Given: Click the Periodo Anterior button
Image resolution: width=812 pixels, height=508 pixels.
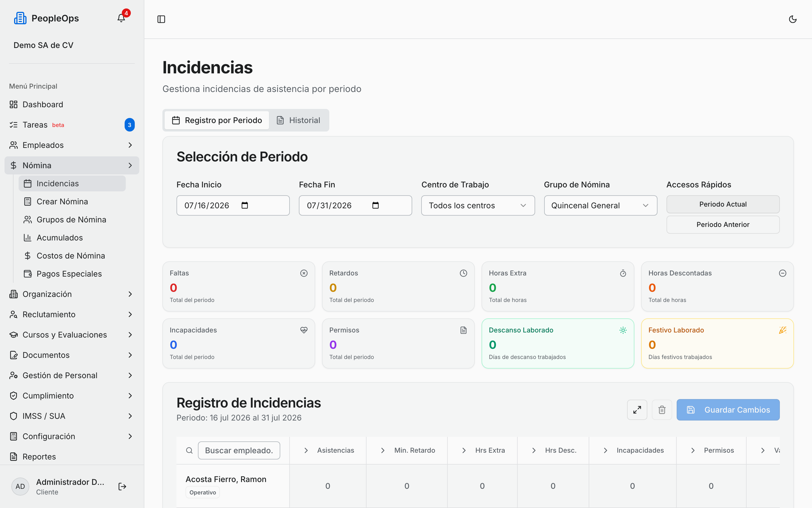Looking at the screenshot, I should [x=723, y=224].
